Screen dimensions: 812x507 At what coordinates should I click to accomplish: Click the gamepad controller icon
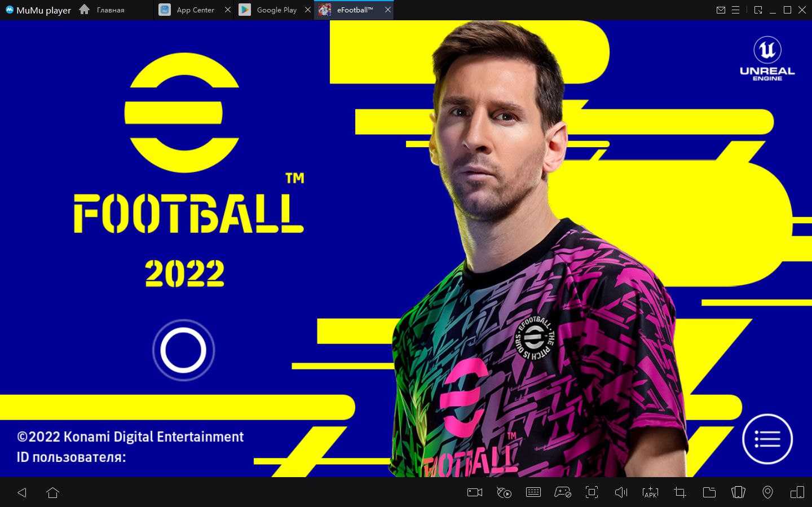(562, 492)
